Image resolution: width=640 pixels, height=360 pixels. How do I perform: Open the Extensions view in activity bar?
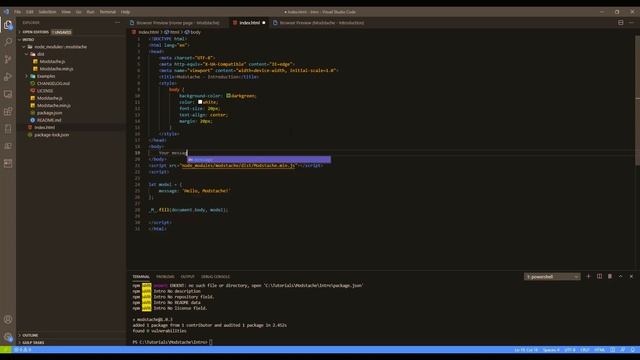coord(8,111)
